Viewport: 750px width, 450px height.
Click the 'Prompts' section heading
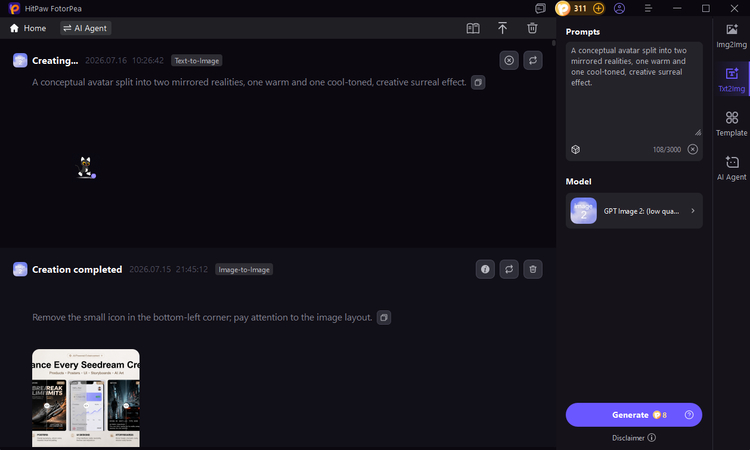(583, 32)
